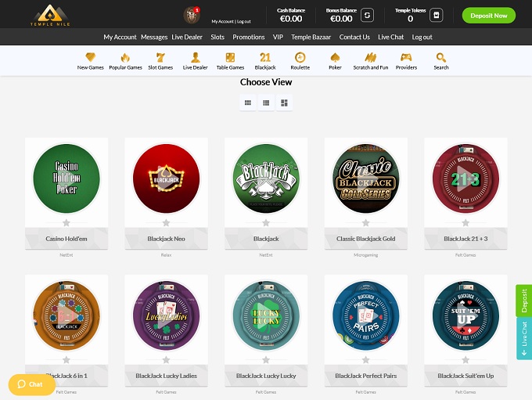
Task: Open the New Games diamond icon
Action: click(x=91, y=58)
